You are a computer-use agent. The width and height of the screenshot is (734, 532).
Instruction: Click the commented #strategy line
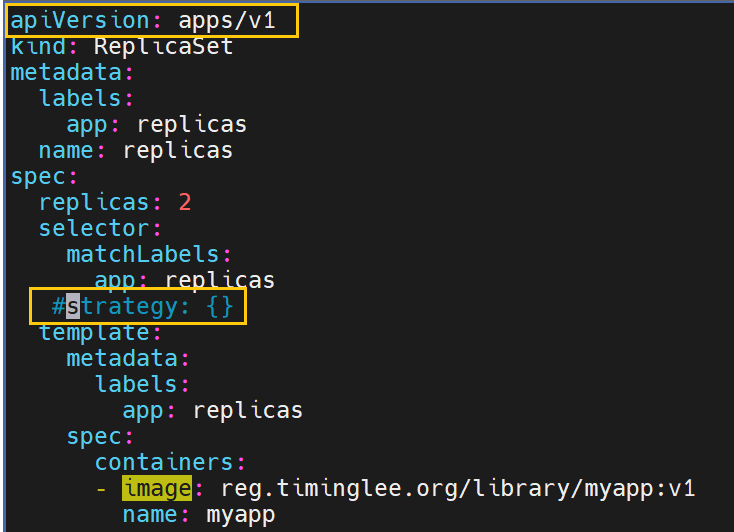tap(142, 307)
